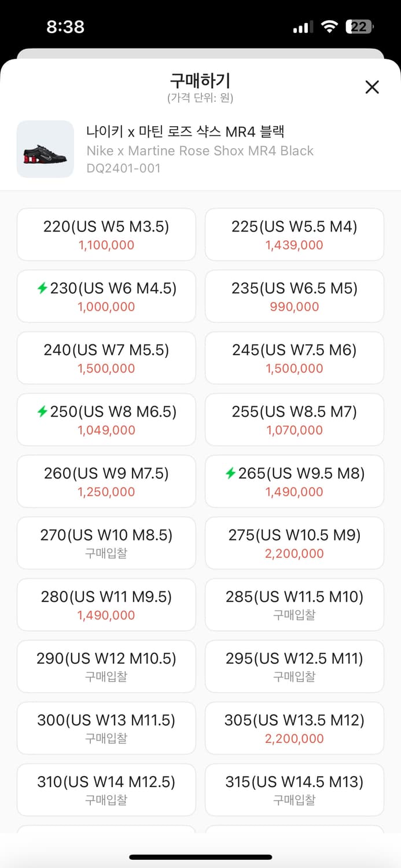Select size 245 (US W7.5 M6)
The width and height of the screenshot is (401, 868).
click(x=294, y=358)
